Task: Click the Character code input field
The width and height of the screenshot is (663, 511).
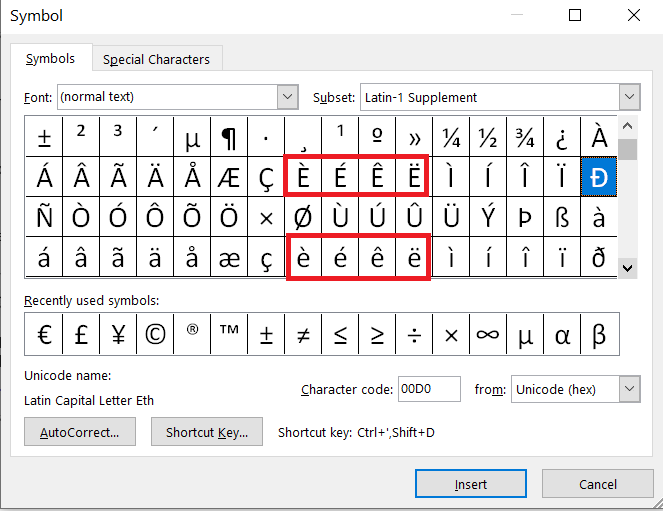Action: point(429,389)
